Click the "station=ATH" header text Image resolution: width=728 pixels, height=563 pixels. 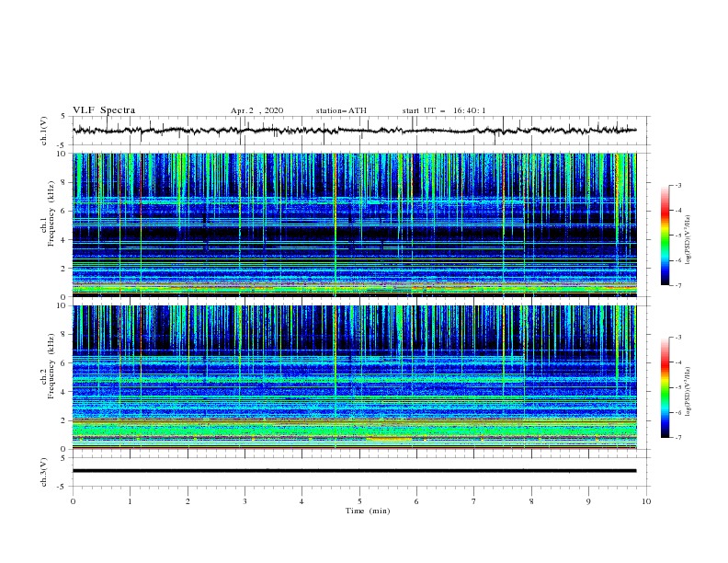341,110
